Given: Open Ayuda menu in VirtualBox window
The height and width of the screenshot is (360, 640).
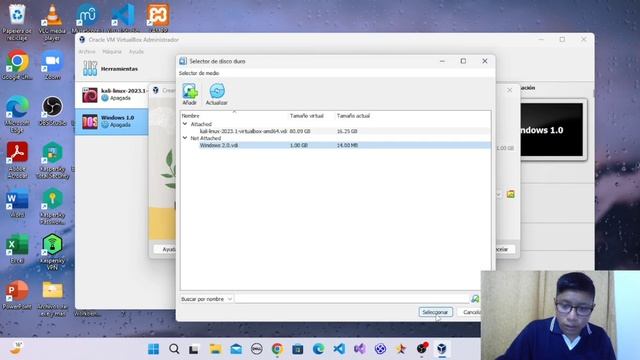Looking at the screenshot, I should [x=136, y=52].
